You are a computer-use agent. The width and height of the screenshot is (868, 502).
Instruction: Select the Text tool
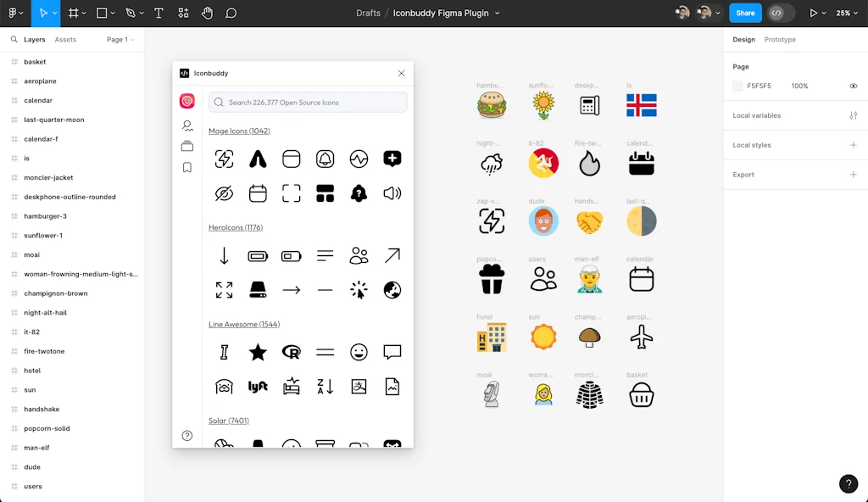pyautogui.click(x=159, y=13)
